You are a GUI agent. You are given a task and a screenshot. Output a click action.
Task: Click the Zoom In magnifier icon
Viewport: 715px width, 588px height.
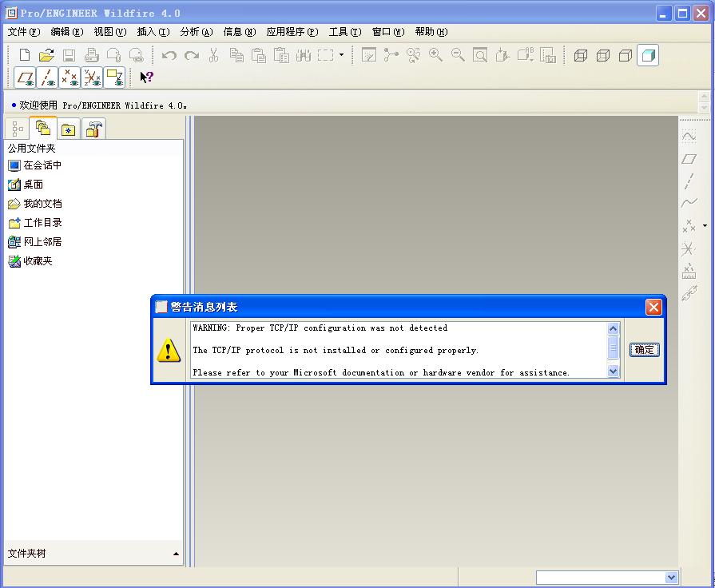pos(436,55)
